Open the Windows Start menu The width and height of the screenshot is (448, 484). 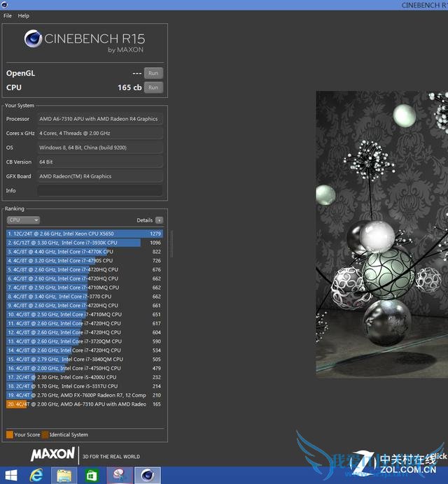[x=12, y=476]
